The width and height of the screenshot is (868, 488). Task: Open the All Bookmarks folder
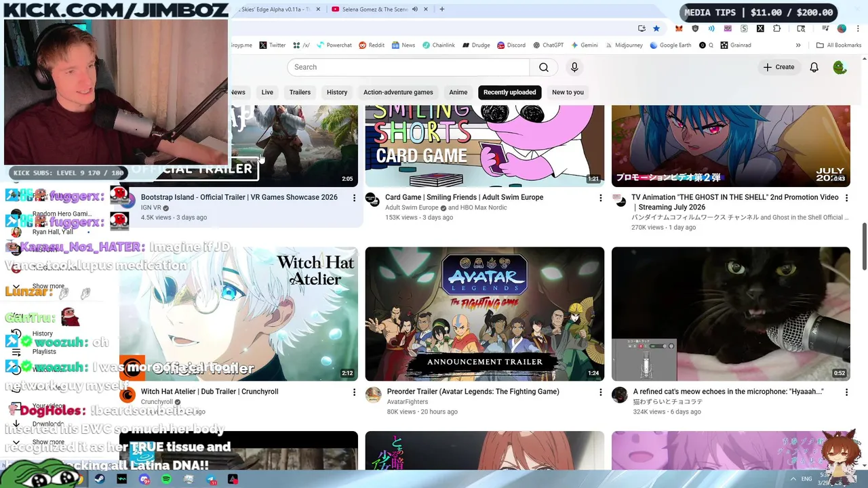839,45
